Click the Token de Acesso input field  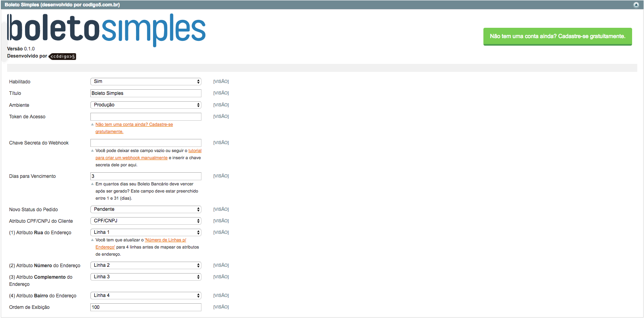pos(146,117)
